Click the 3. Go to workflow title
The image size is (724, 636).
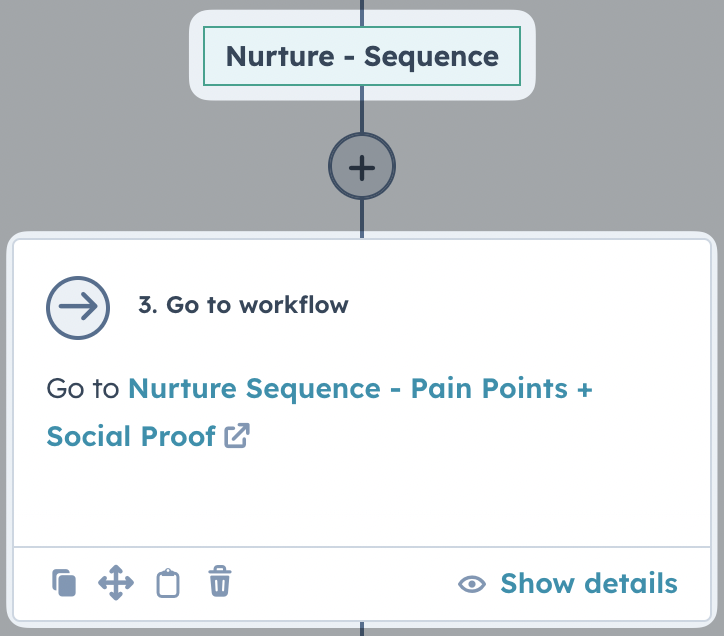[x=243, y=305]
